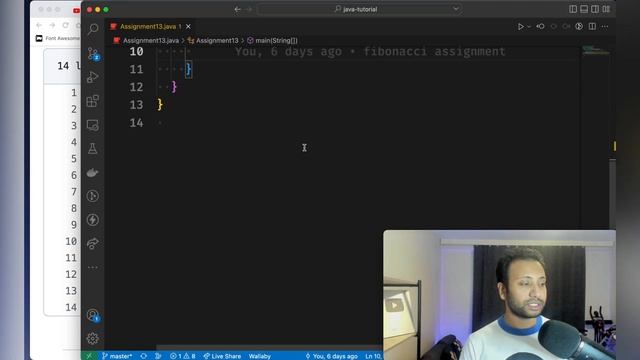Click line number 14 in the gutter
The width and height of the screenshot is (640, 360).
coord(136,123)
